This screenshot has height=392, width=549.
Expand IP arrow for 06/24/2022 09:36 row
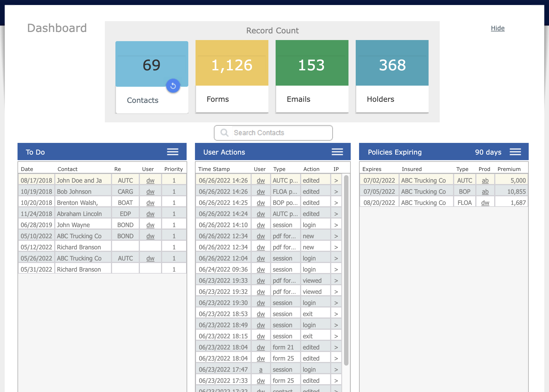click(336, 269)
